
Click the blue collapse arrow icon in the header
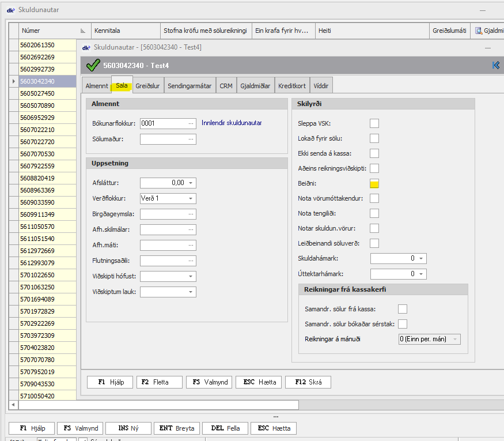click(x=495, y=65)
